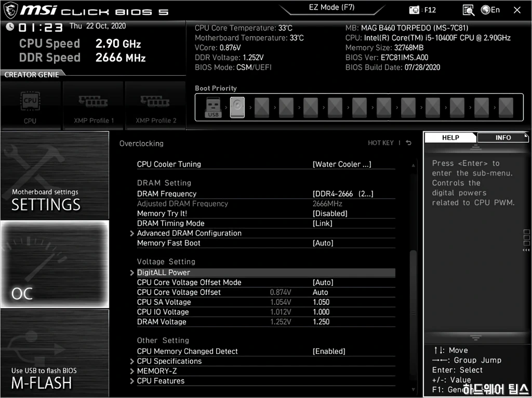The image size is (532, 398).
Task: Change the Memory Fast Boot Auto value
Action: [x=323, y=243]
